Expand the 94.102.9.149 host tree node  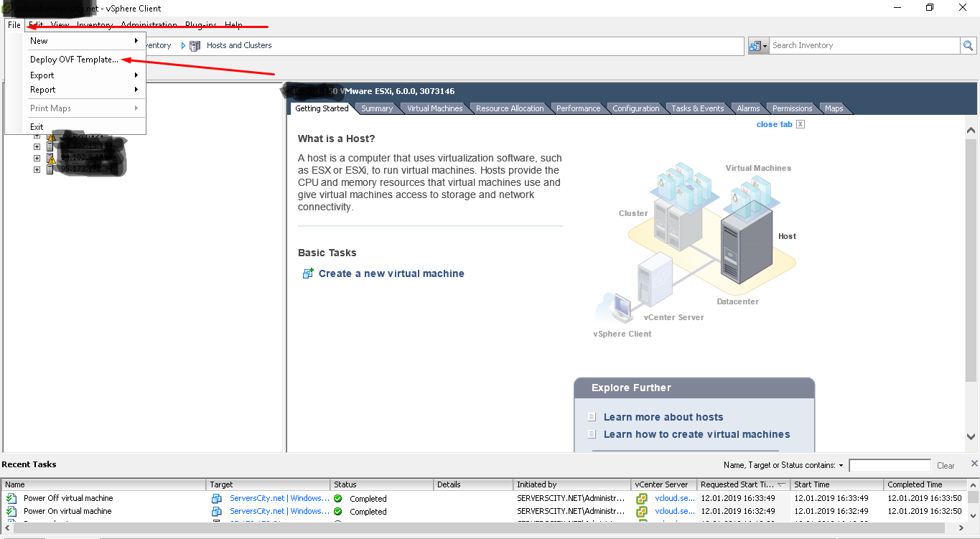click(37, 158)
